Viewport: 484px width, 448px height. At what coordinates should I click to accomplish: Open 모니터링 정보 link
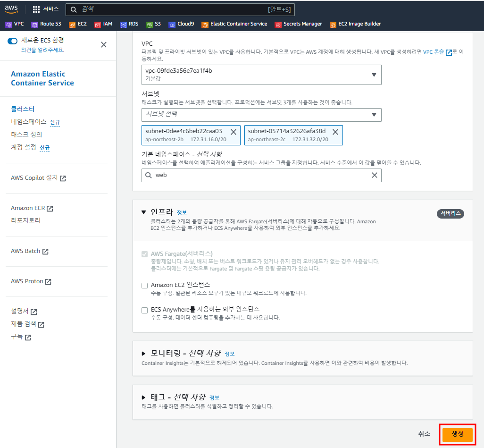[229, 354]
